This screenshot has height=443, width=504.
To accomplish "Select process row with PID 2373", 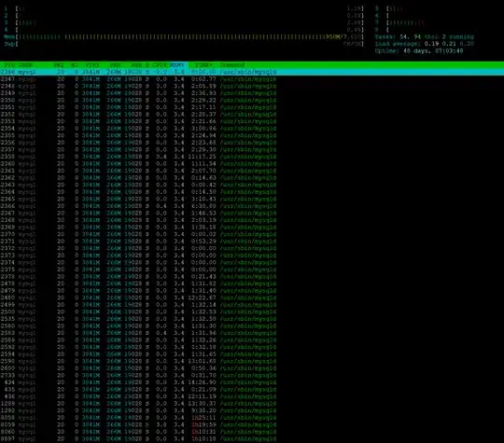I will tap(138, 256).
